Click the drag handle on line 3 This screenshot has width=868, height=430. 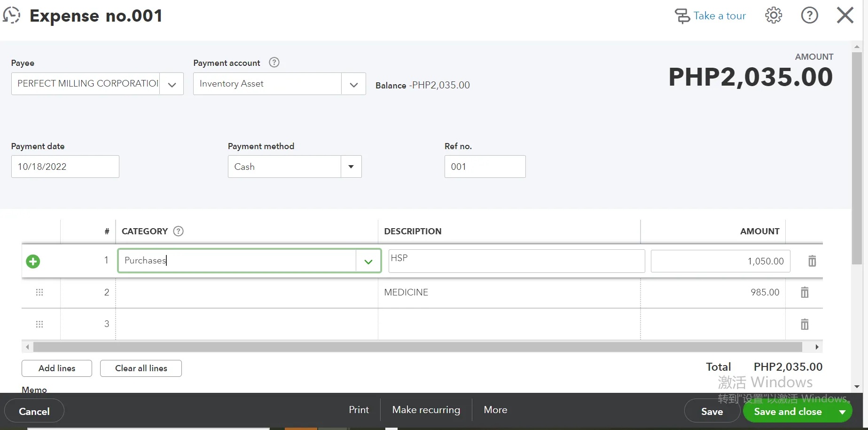39,324
